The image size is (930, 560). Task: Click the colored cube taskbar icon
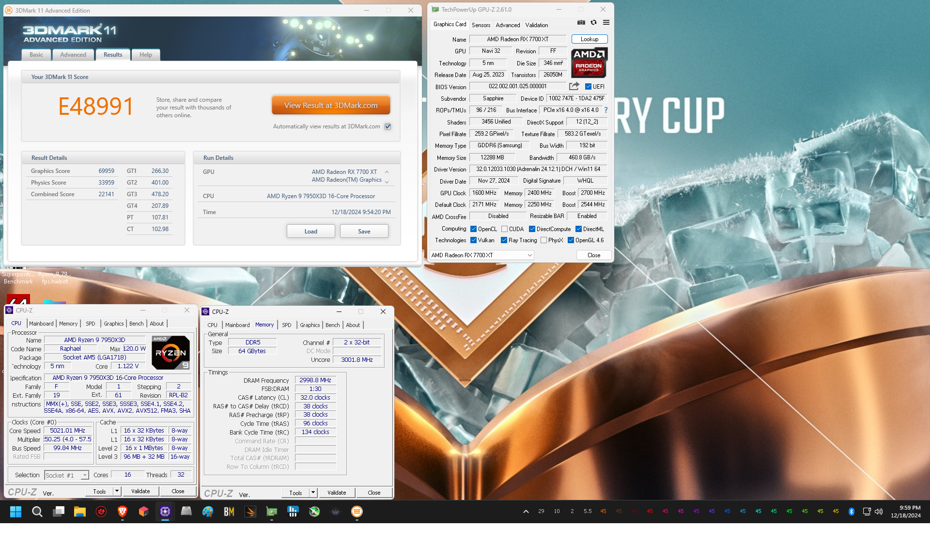click(x=144, y=512)
